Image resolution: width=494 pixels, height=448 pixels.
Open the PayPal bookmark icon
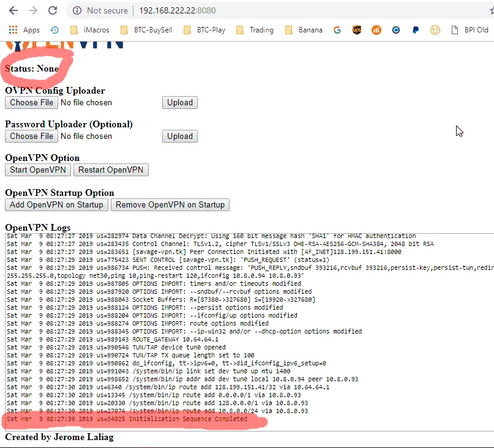[x=416, y=30]
